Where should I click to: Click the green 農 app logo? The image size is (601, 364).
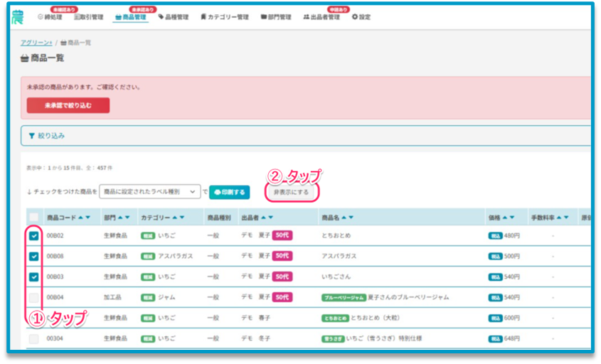click(x=17, y=16)
